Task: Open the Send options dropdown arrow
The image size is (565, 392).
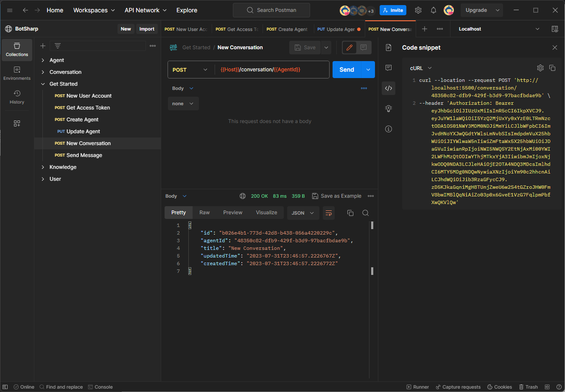Action: 368,70
